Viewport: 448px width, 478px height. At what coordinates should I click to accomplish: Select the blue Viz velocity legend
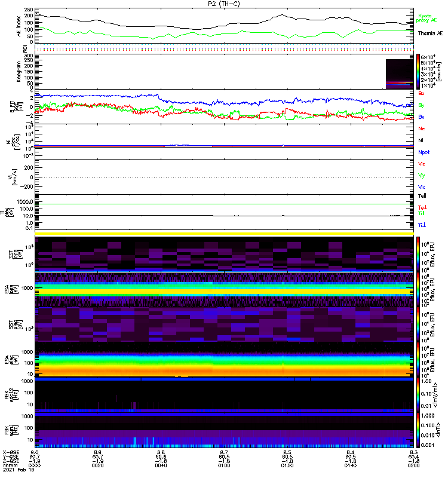(421, 187)
